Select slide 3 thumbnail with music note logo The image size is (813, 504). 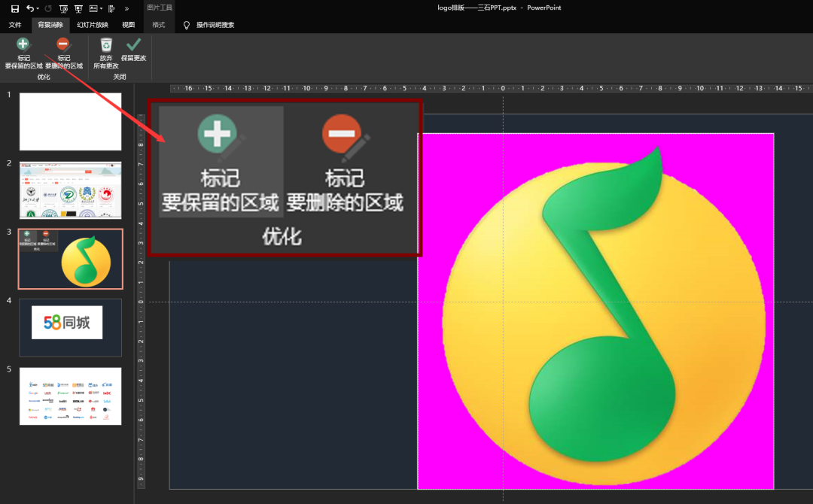tap(71, 259)
